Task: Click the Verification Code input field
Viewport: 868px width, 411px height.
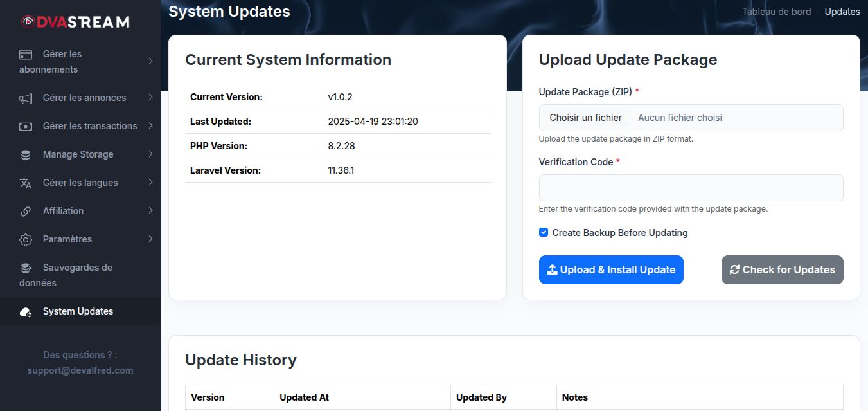Action: [691, 188]
